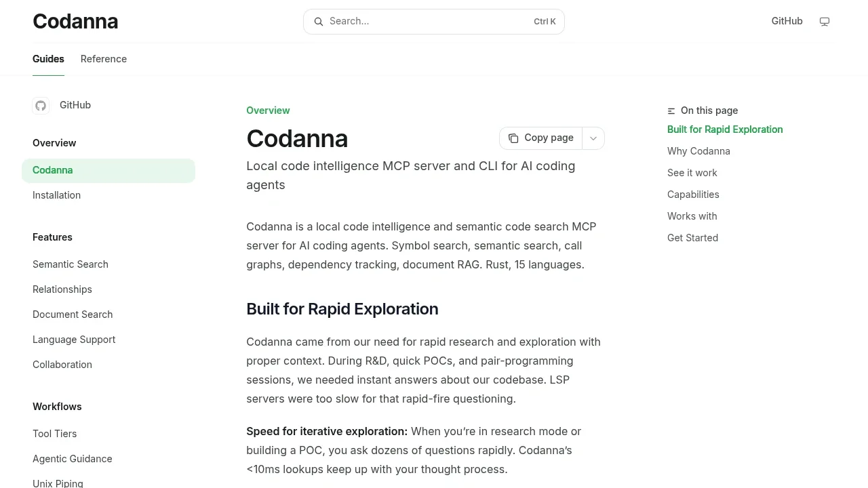Toggle the theme using the monitor icon
Screen dimensions: 868x488
825,22
